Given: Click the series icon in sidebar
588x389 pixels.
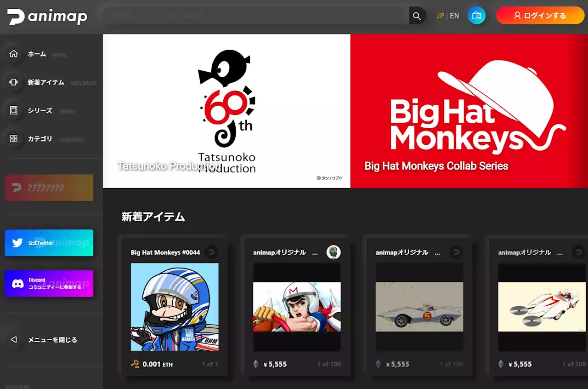Looking at the screenshot, I should tap(14, 110).
